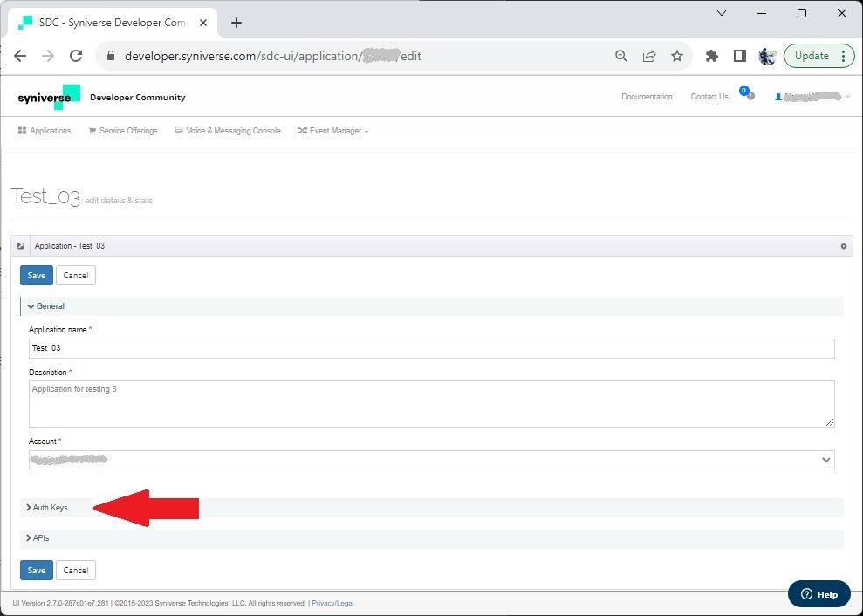Expand the APIs section
This screenshot has height=616, width=863.
coord(40,538)
